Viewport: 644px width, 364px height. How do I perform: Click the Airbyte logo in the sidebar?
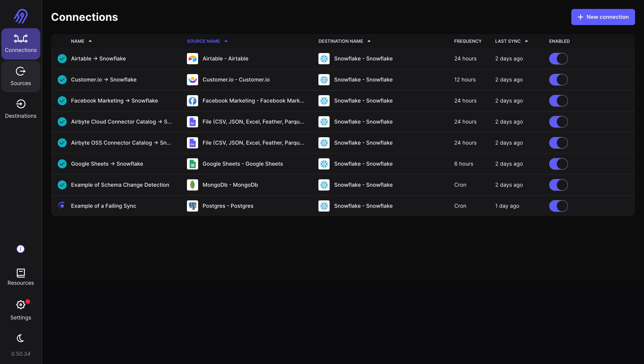pyautogui.click(x=21, y=16)
